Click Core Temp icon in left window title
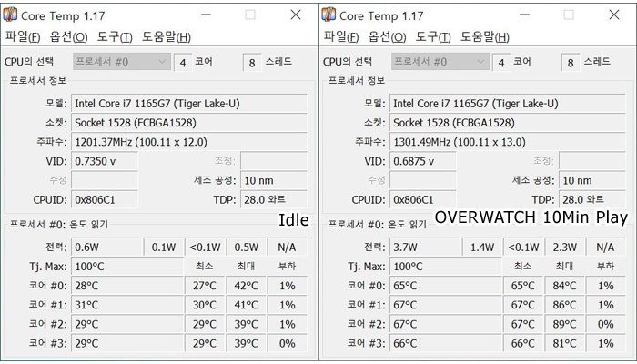Viewport: 637px width, 364px height. coord(10,15)
